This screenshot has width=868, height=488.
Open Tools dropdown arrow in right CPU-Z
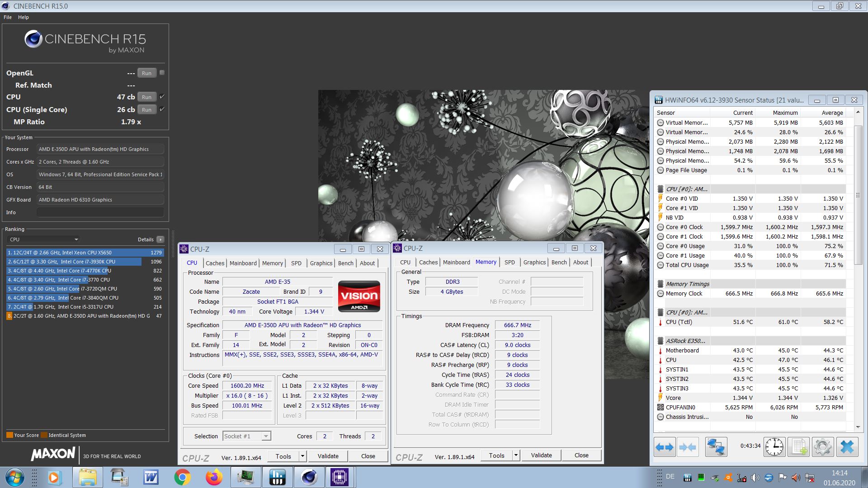[516, 455]
